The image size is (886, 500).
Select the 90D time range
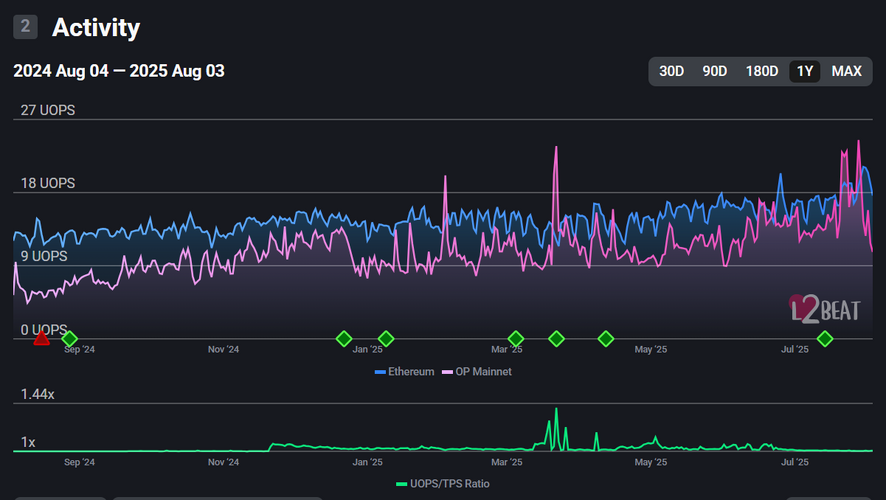point(715,71)
